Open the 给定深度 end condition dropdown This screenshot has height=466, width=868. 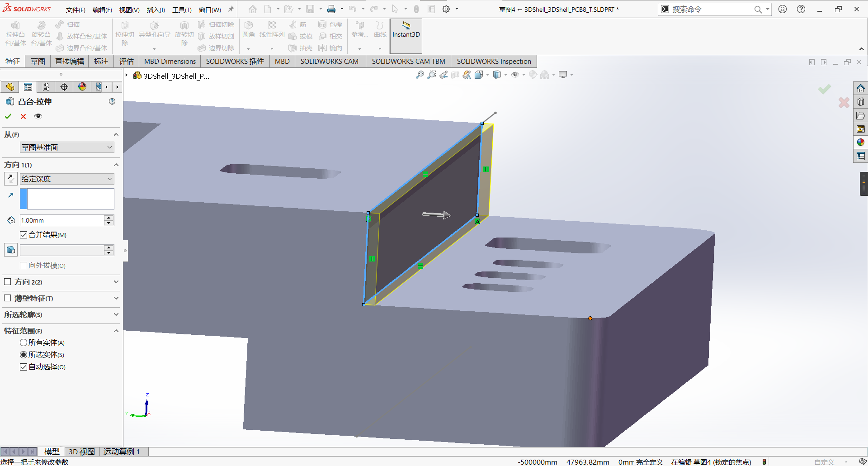click(x=67, y=179)
